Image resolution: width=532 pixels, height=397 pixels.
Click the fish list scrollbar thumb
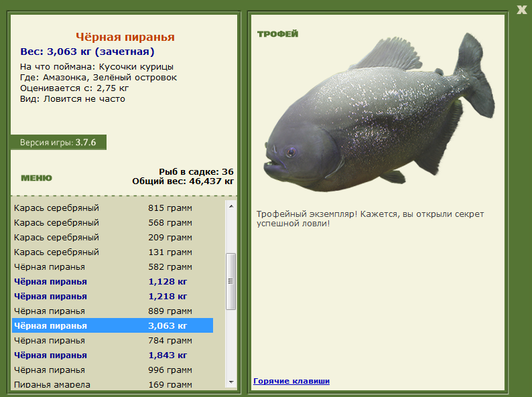231,281
